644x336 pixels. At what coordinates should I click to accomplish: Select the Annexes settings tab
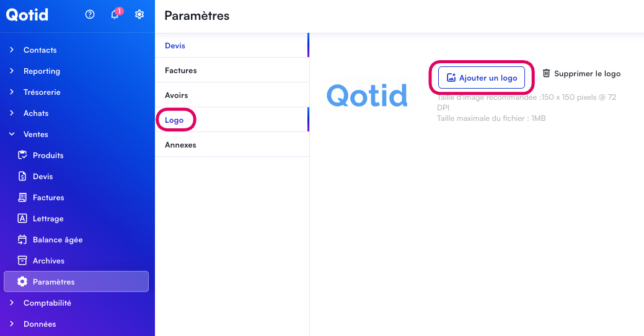tap(180, 145)
